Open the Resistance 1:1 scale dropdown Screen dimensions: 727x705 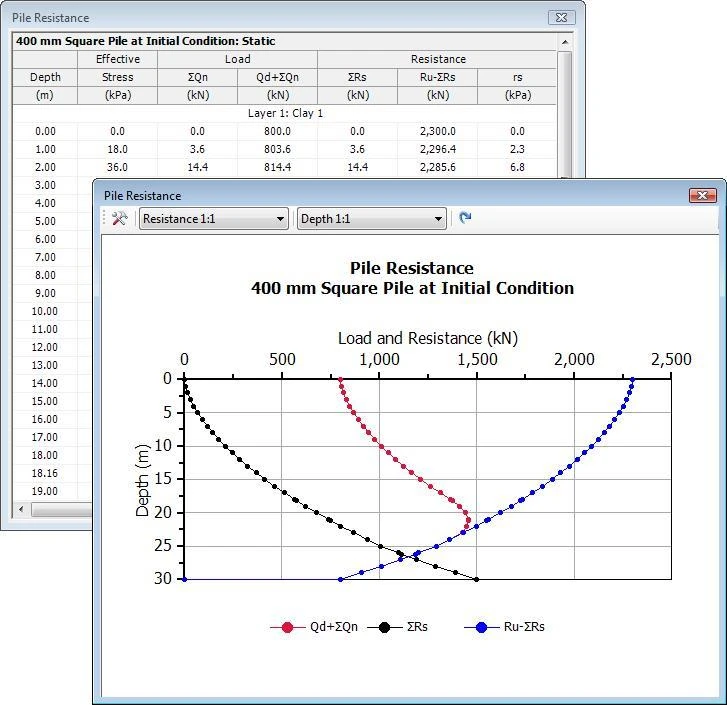pyautogui.click(x=213, y=219)
